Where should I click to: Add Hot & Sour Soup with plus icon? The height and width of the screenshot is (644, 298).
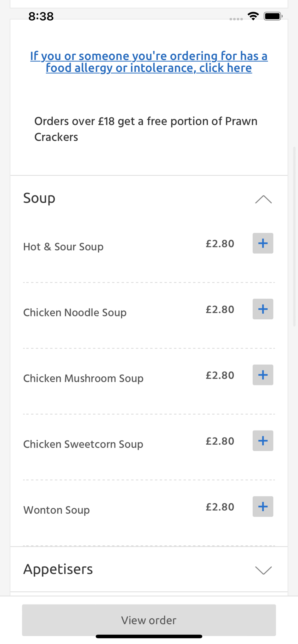tap(263, 243)
